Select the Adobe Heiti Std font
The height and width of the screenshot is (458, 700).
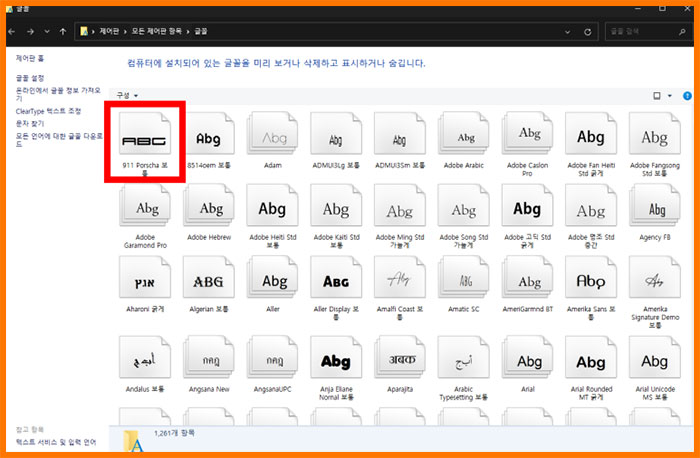point(272,206)
